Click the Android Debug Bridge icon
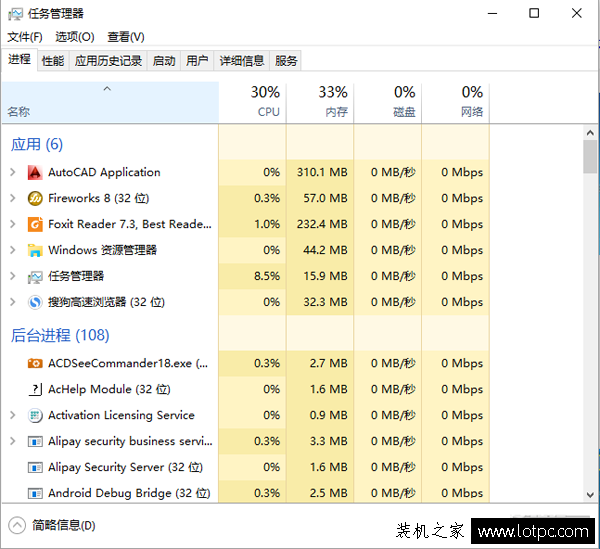600x549 pixels. pos(35,494)
